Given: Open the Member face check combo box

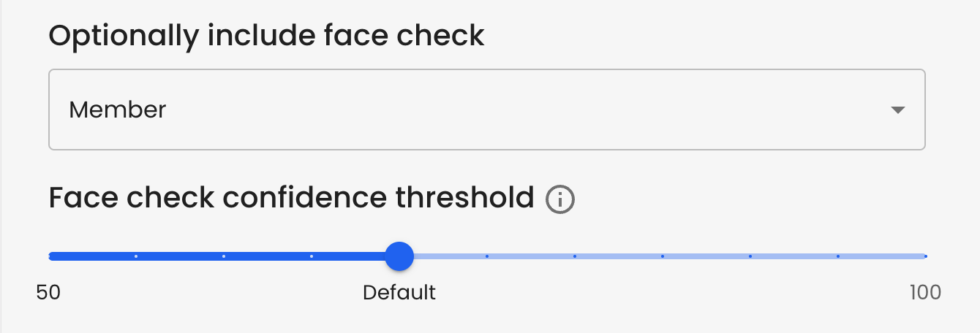Looking at the screenshot, I should click(486, 110).
